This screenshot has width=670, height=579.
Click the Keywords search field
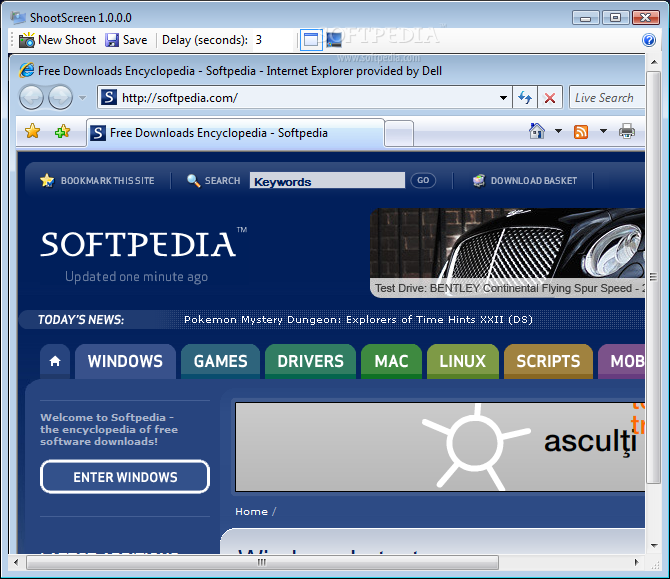[x=327, y=180]
